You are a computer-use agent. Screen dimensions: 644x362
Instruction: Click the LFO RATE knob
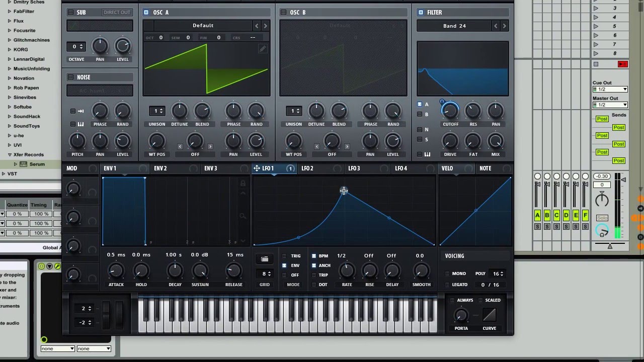(x=347, y=271)
